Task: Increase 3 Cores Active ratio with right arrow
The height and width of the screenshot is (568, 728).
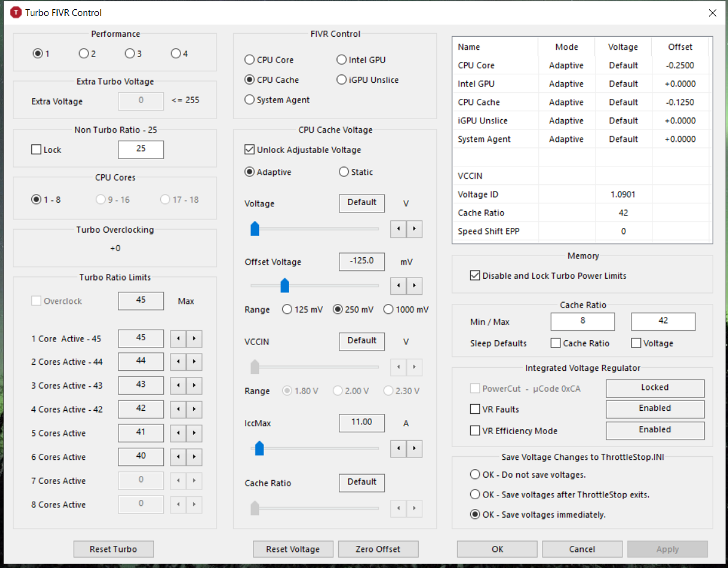Action: [194, 386]
